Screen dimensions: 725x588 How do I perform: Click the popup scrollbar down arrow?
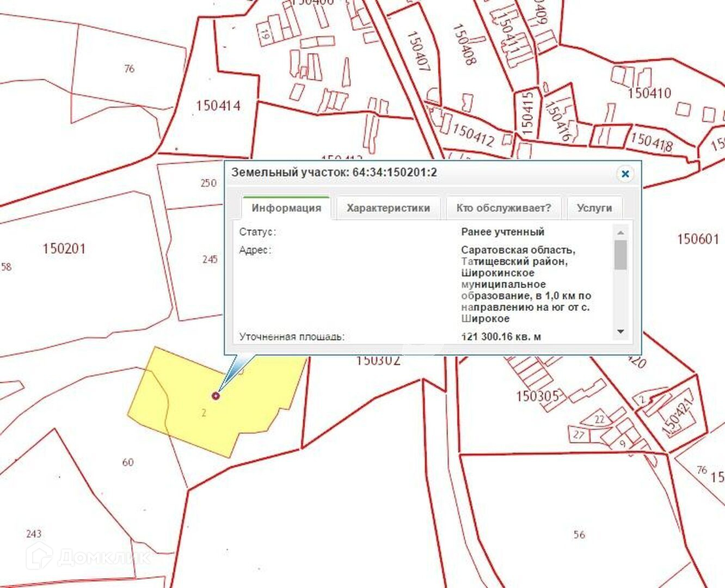pyautogui.click(x=620, y=332)
